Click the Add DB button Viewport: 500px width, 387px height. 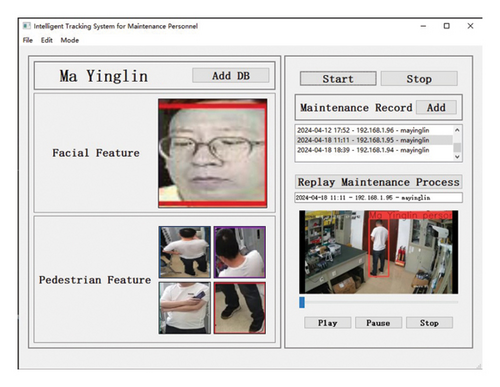(x=231, y=76)
